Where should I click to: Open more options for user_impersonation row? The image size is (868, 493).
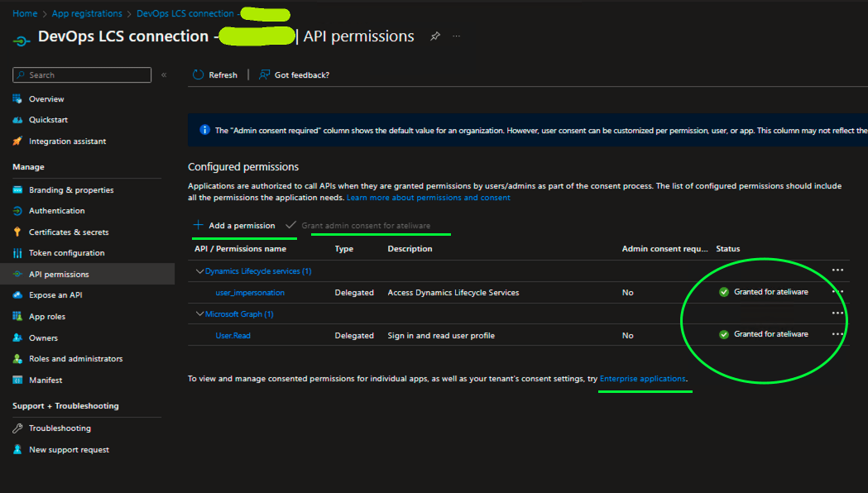coord(837,292)
